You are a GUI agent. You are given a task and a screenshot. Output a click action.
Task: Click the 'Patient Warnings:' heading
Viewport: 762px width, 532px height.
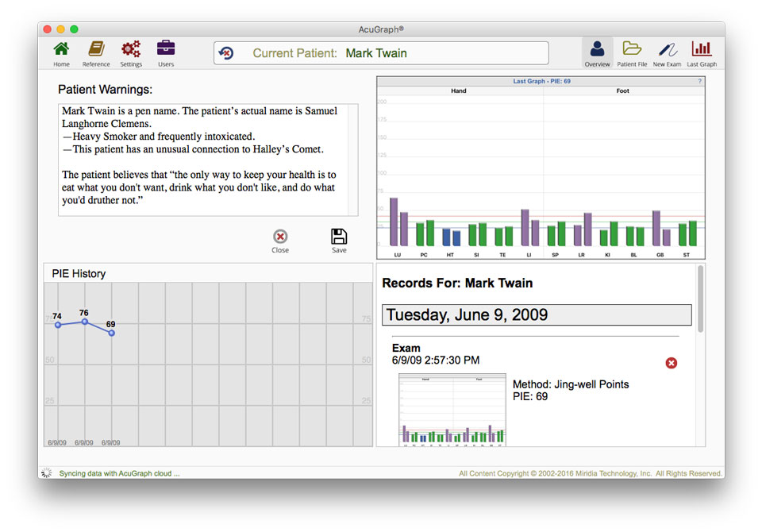[x=105, y=90]
